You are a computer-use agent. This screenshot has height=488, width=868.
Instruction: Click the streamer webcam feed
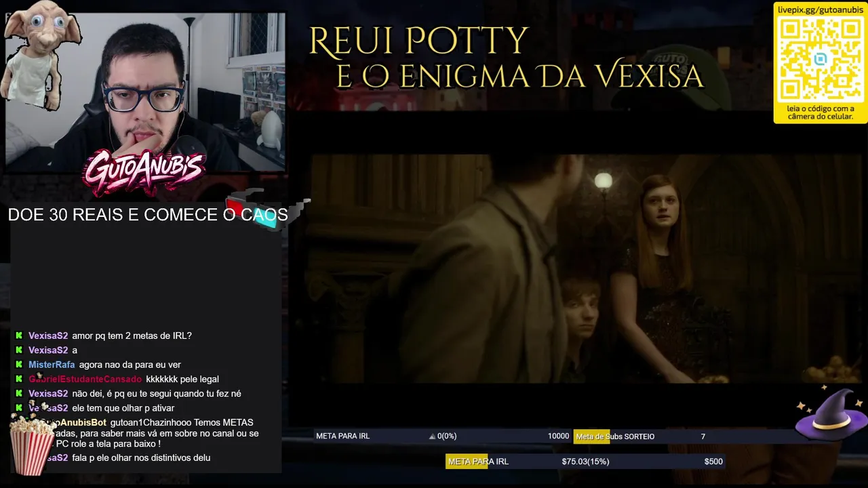coord(145,91)
